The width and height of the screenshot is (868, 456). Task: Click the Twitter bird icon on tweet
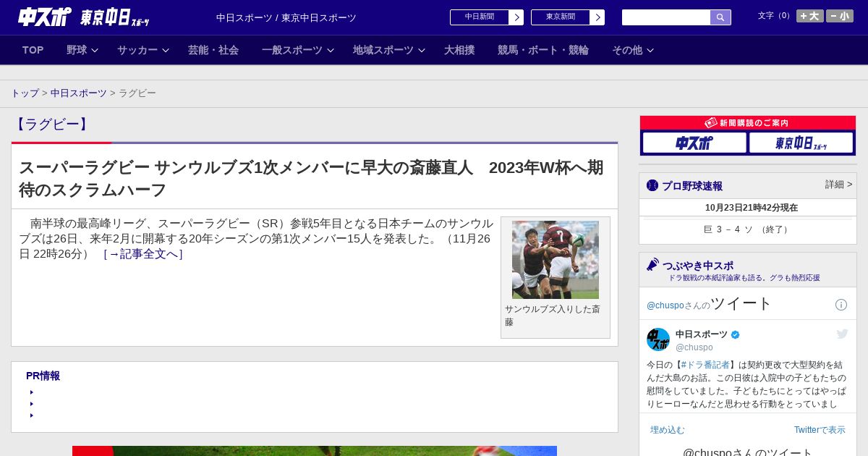coord(842,334)
